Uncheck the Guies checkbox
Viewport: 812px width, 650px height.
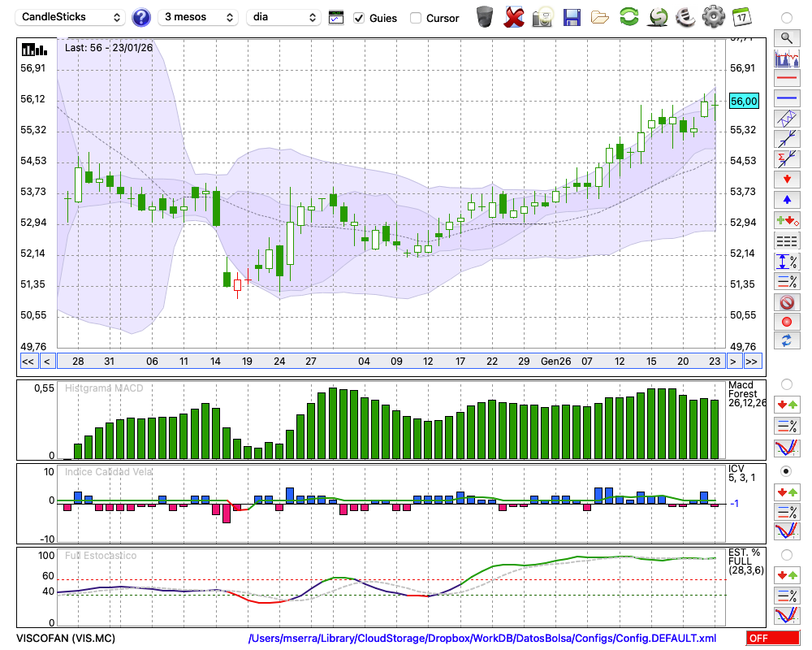(359, 18)
